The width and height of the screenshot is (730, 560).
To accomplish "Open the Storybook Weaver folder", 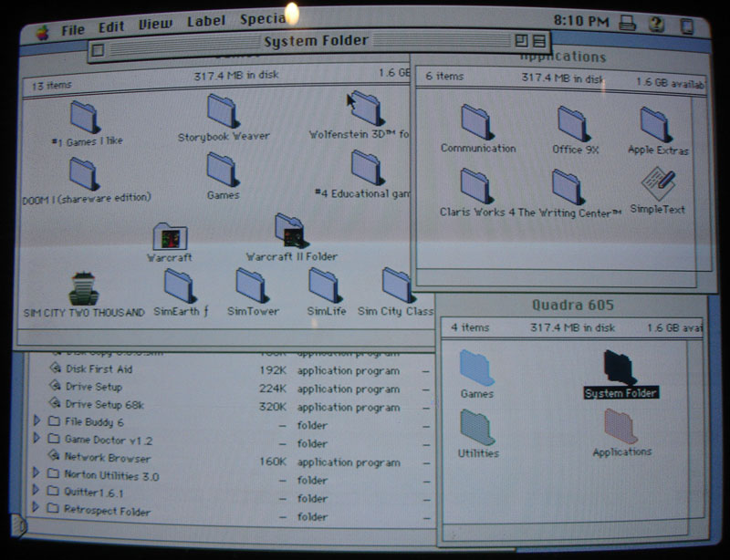I will [223, 110].
